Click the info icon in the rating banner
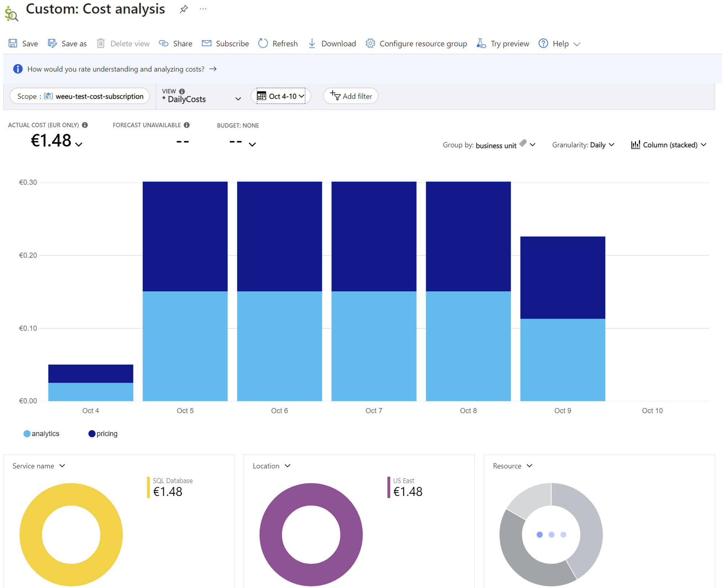 point(18,69)
